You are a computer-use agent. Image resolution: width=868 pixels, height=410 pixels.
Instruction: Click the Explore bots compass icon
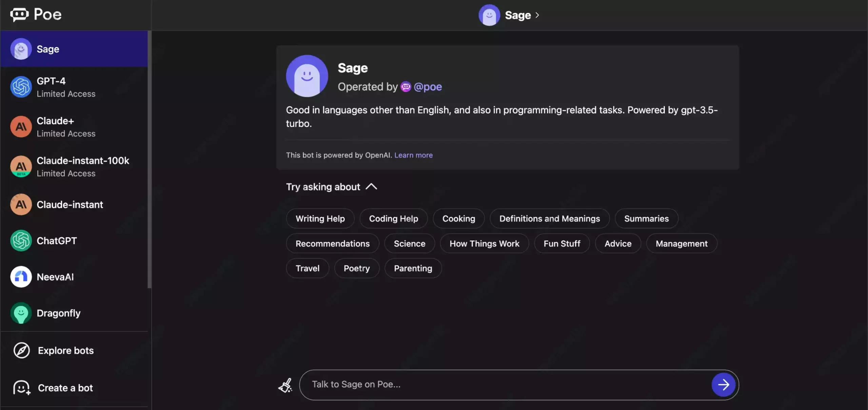(x=22, y=350)
